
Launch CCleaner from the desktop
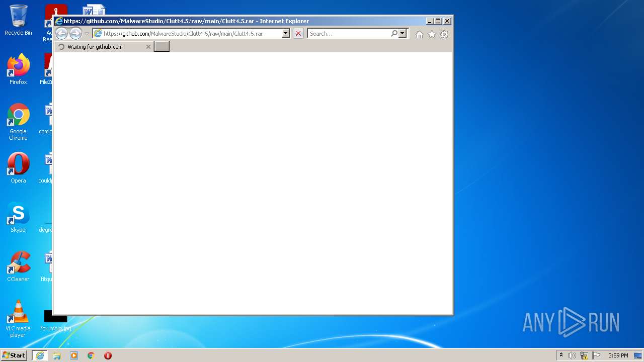tap(18, 266)
